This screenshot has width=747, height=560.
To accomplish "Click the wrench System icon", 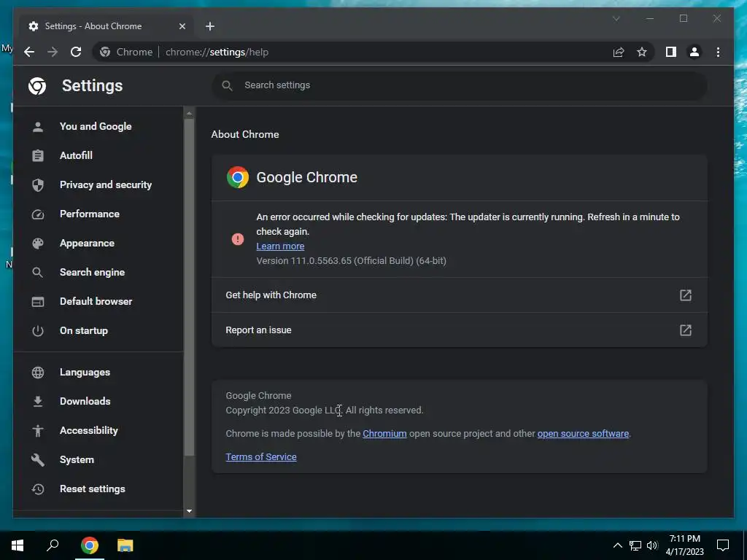I will pyautogui.click(x=38, y=460).
